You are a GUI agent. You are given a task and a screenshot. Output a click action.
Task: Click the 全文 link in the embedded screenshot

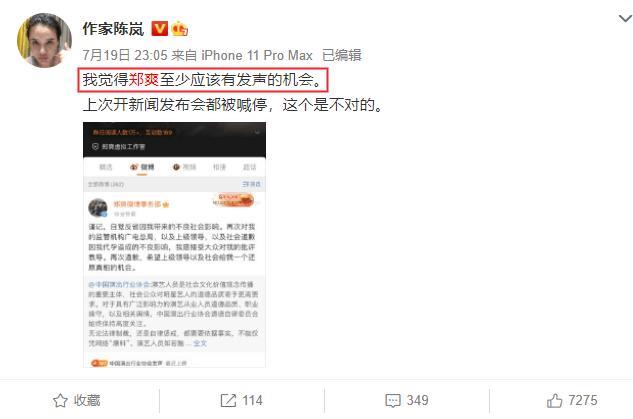pyautogui.click(x=200, y=344)
